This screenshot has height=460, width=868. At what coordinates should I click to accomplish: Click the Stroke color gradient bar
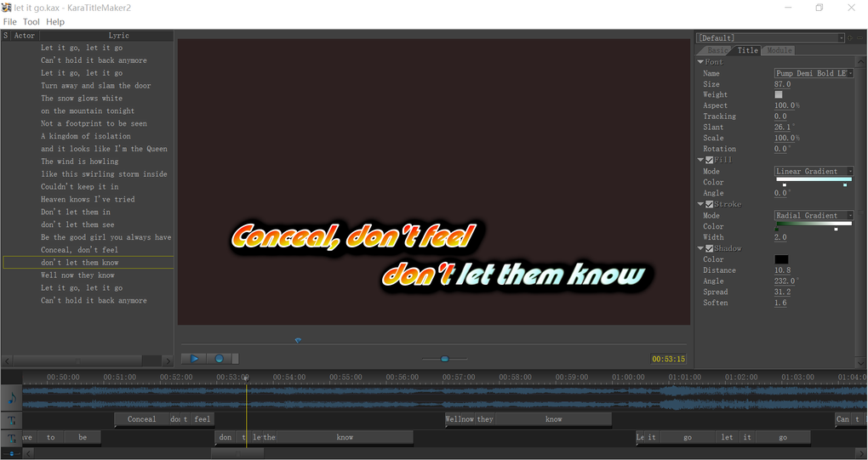814,224
